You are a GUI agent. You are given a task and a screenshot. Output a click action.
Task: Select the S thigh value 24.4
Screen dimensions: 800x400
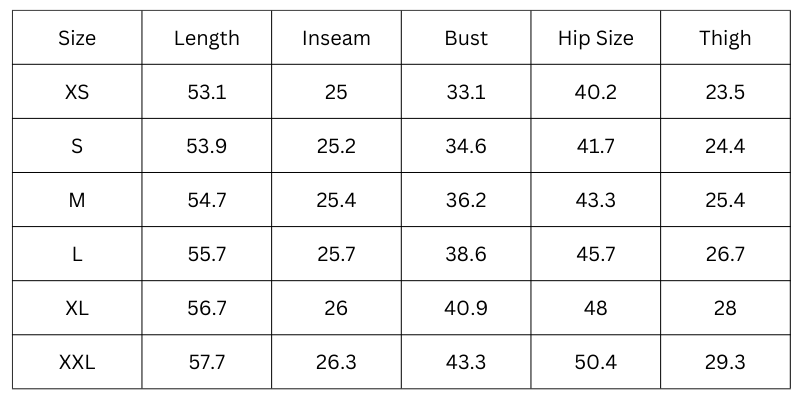pyautogui.click(x=725, y=146)
